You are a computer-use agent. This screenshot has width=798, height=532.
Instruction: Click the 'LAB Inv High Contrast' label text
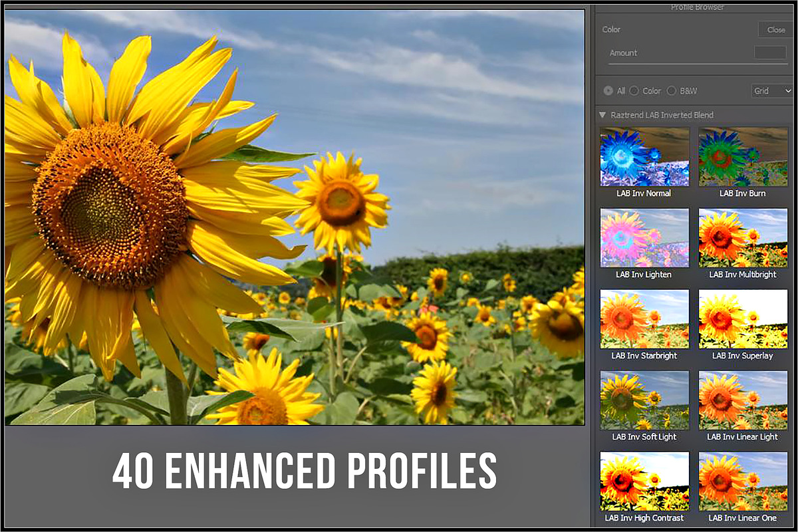pos(644,518)
